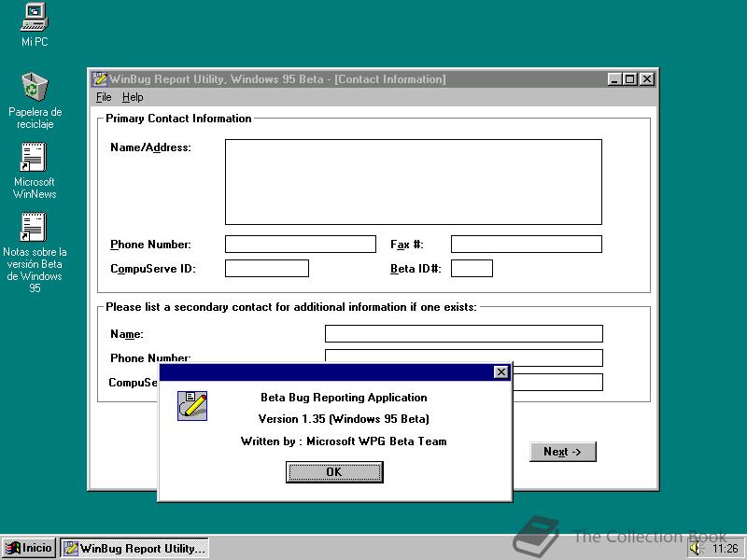Screen dimensions: 747x560
Task: Open the Inicio start button
Action: tap(30, 548)
